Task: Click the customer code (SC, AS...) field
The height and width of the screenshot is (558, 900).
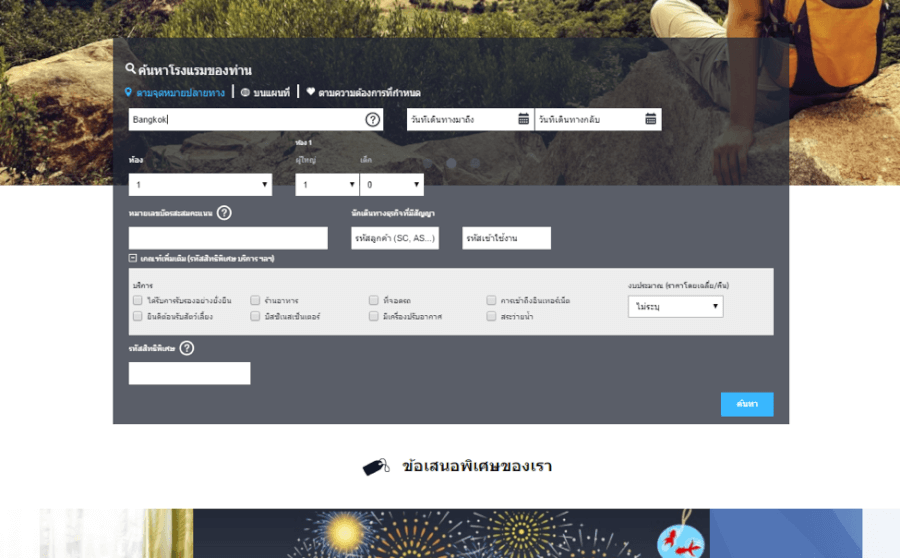Action: (395, 238)
